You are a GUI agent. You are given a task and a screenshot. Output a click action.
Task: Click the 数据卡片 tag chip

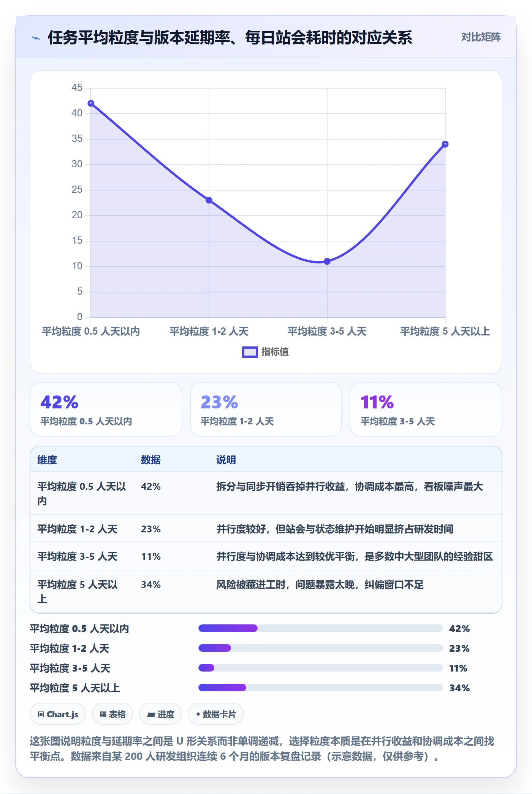[216, 714]
